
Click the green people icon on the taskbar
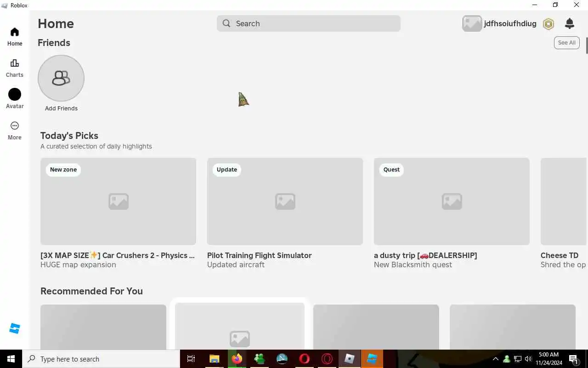pos(259,359)
